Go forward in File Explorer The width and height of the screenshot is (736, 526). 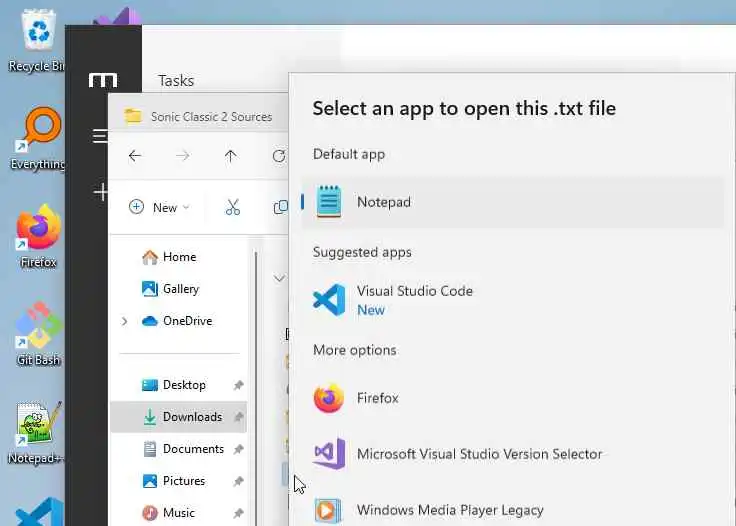tap(183, 156)
